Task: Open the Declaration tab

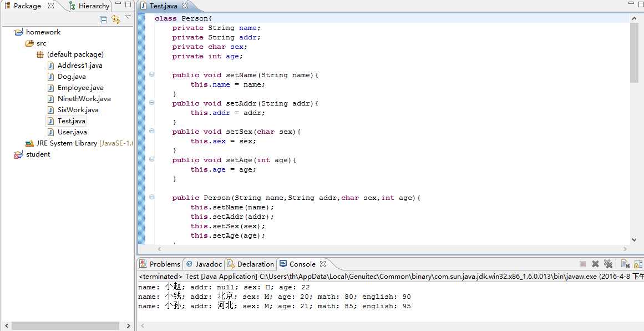Action: click(251, 264)
